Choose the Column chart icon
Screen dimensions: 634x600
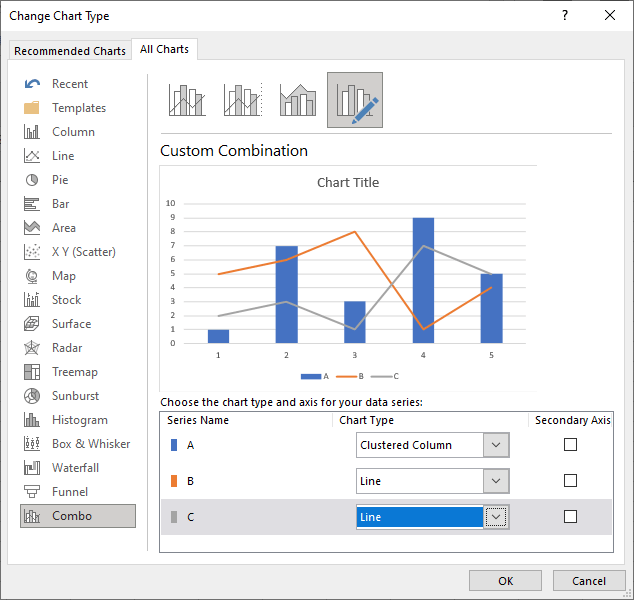tap(32, 132)
